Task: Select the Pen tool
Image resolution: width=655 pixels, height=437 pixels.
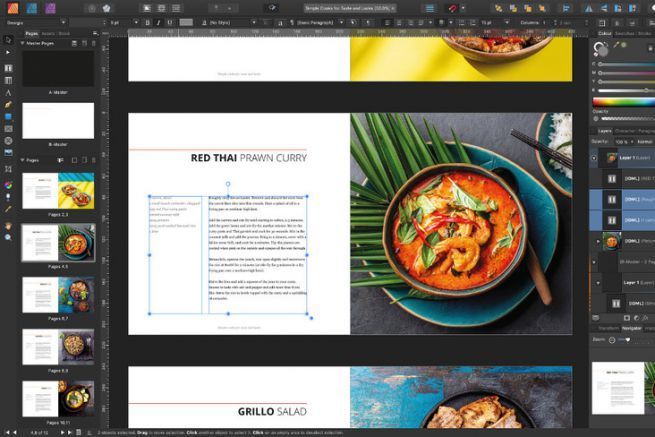Action: pos(8,105)
